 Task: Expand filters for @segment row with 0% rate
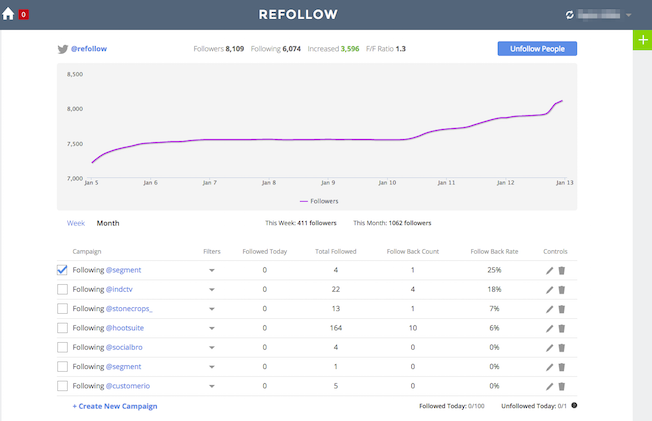pyautogui.click(x=212, y=367)
